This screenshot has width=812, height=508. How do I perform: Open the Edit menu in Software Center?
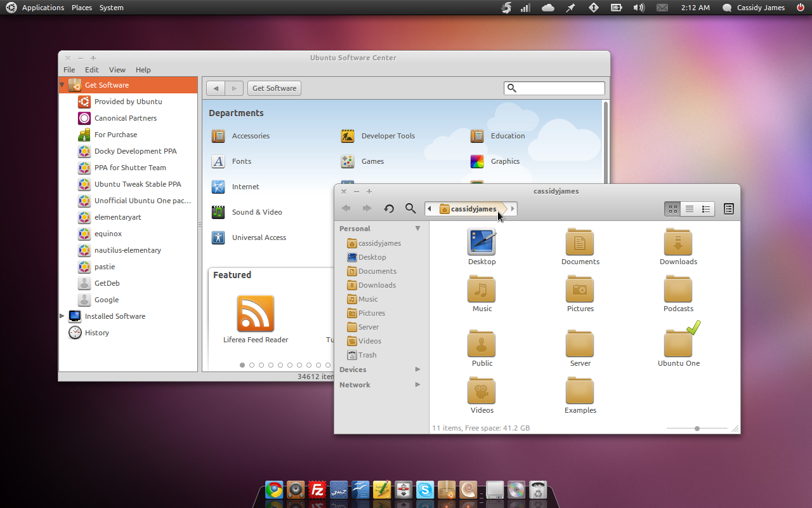pyautogui.click(x=92, y=70)
